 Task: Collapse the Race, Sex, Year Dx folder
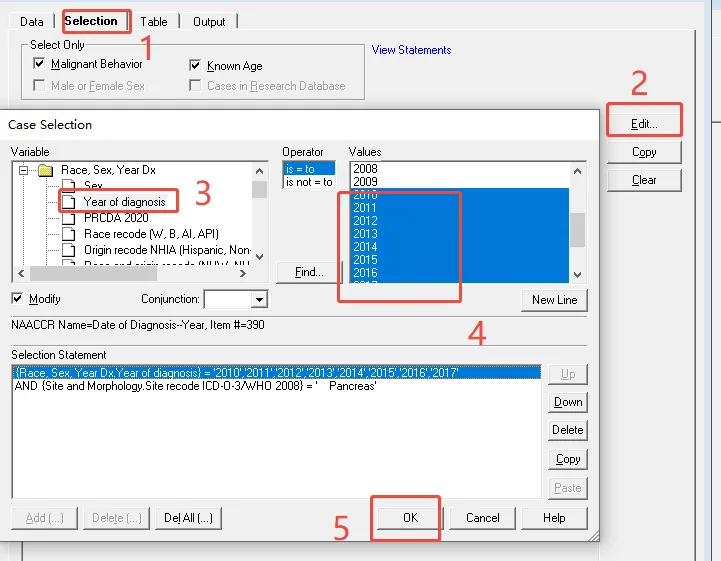tap(23, 171)
